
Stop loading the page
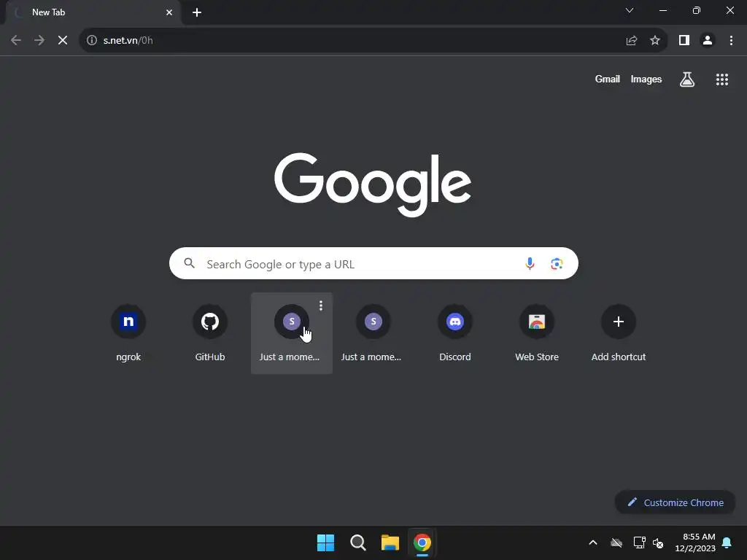63,41
